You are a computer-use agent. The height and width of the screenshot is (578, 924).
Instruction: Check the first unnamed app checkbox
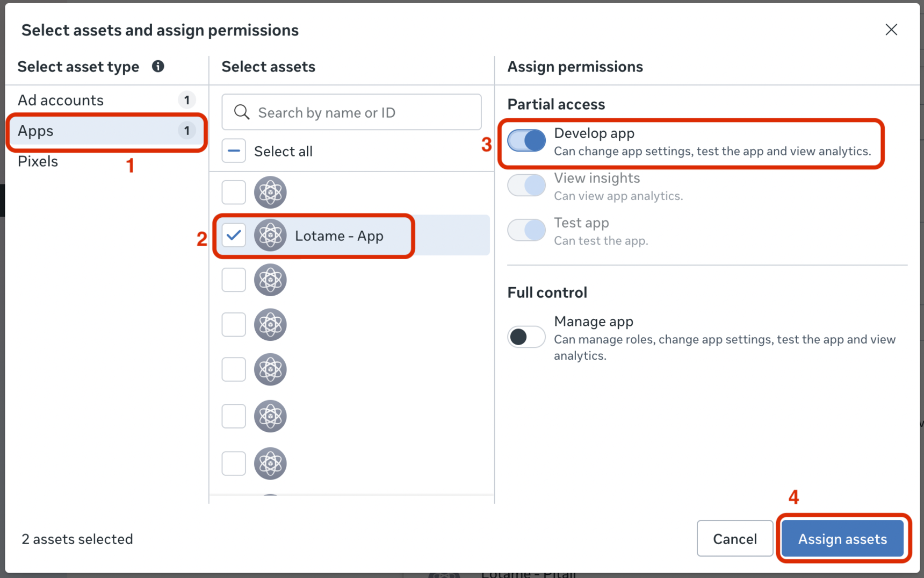click(234, 192)
